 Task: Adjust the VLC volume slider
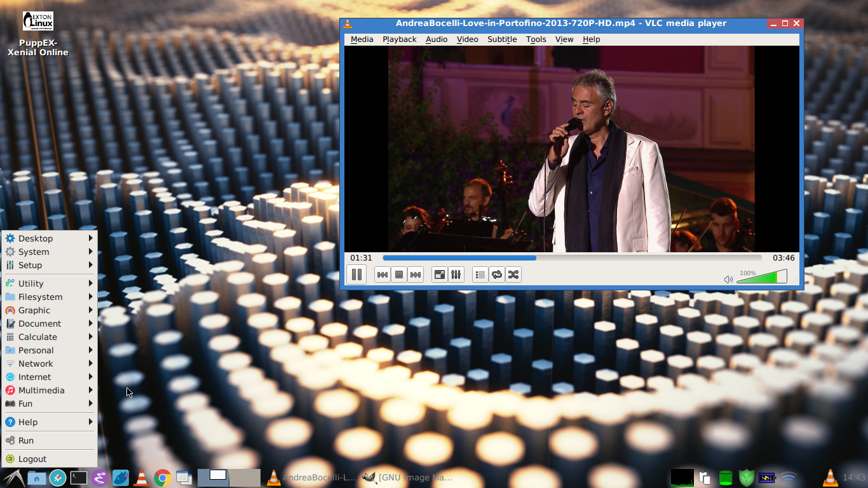coord(762,277)
